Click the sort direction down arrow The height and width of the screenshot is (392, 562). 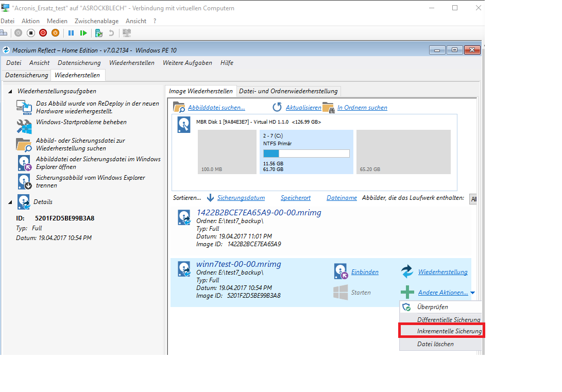click(210, 198)
